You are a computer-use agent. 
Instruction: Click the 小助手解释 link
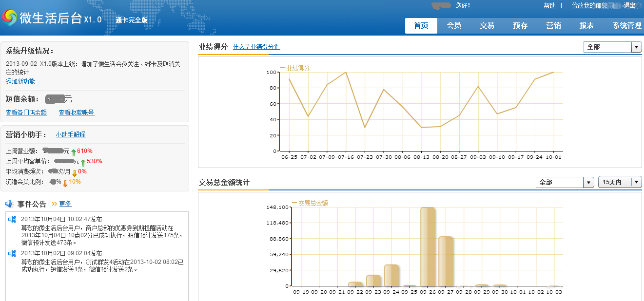tap(70, 134)
